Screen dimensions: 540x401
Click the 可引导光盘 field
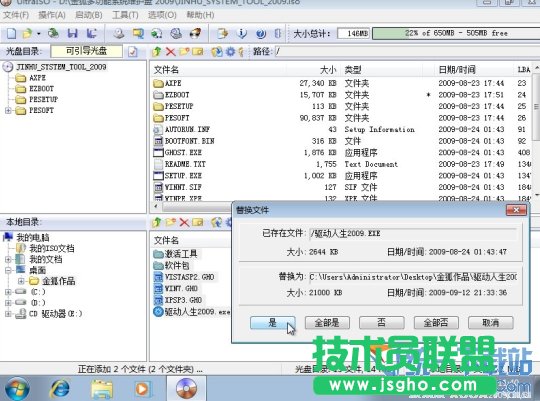(86, 51)
